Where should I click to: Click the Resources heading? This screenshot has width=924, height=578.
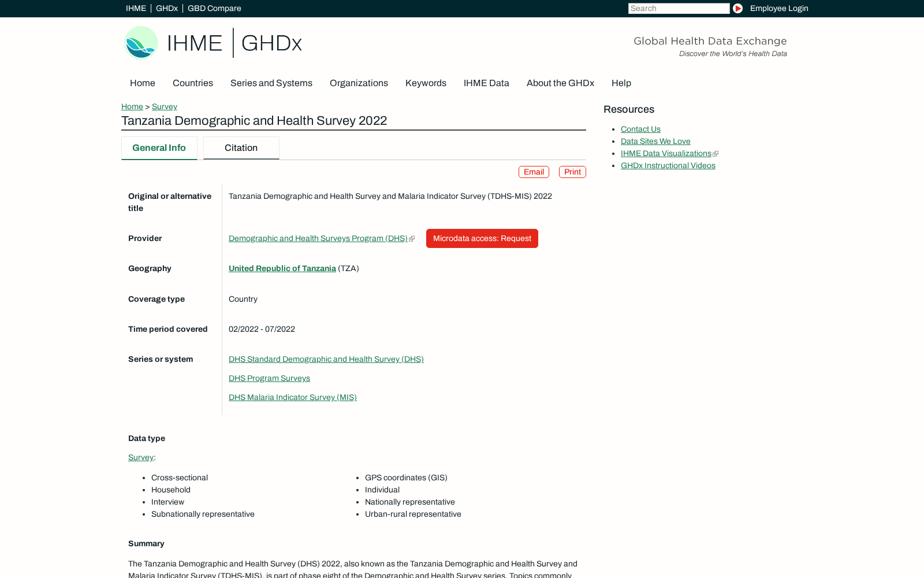(x=629, y=109)
